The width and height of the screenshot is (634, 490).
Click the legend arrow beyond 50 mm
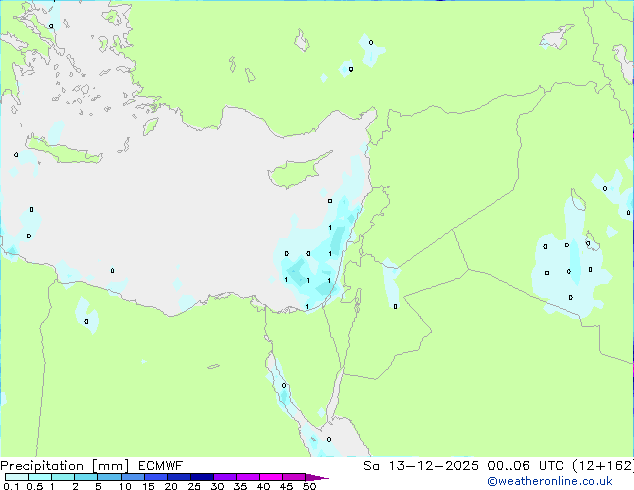point(317,477)
